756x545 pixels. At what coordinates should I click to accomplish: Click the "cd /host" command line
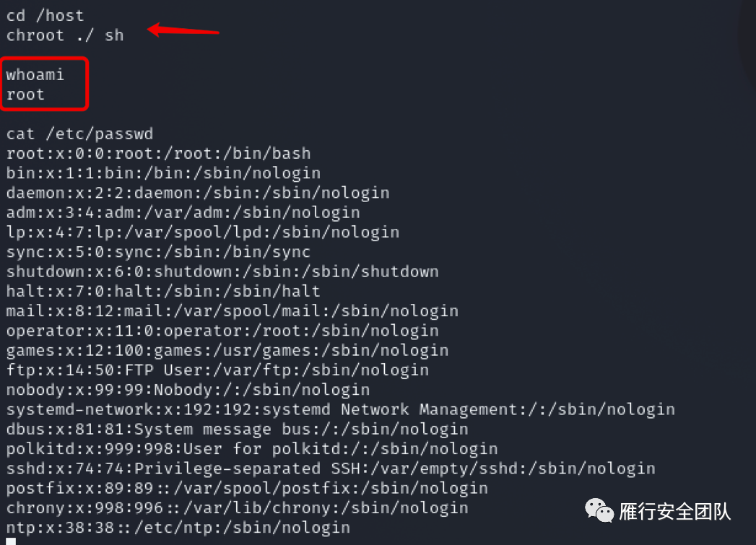(45, 15)
